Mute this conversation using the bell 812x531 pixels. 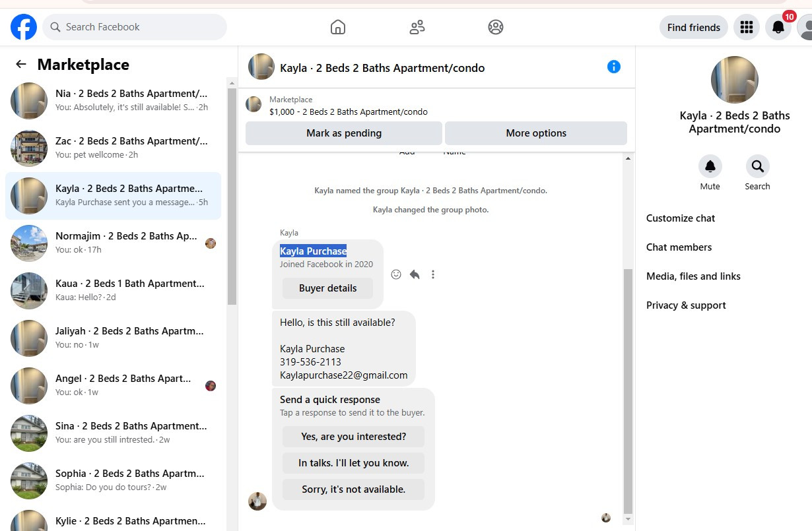(x=710, y=166)
